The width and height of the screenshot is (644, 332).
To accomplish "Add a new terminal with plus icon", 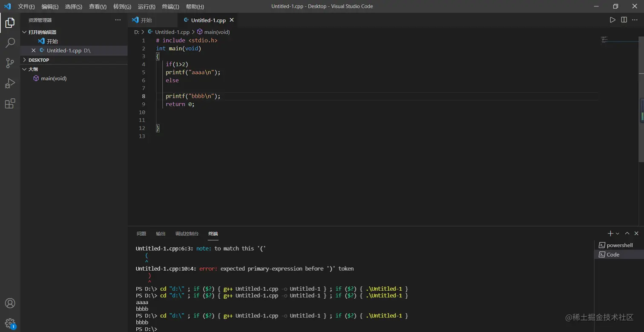I will [610, 234].
